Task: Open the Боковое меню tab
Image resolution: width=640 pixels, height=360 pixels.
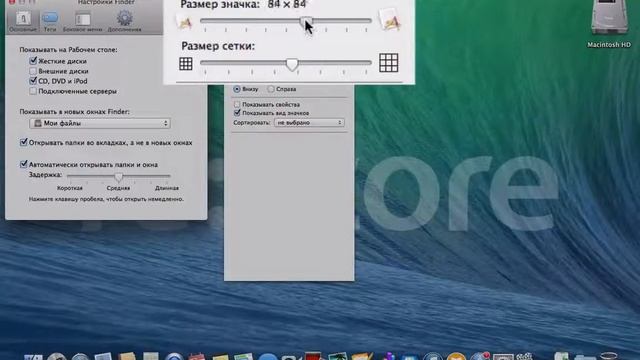Action: pyautogui.click(x=82, y=22)
